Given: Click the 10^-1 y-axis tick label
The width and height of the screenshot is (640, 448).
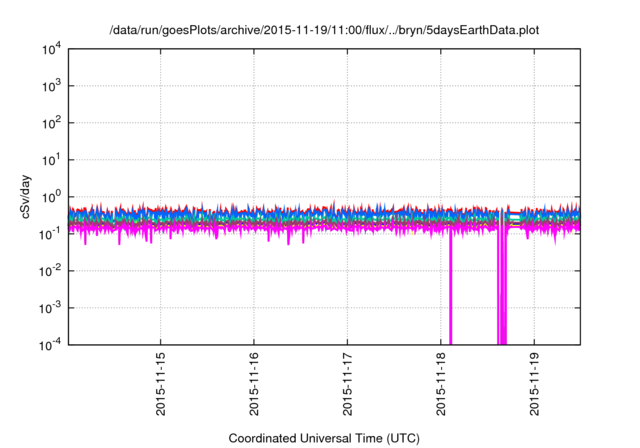Looking at the screenshot, I should [x=50, y=234].
